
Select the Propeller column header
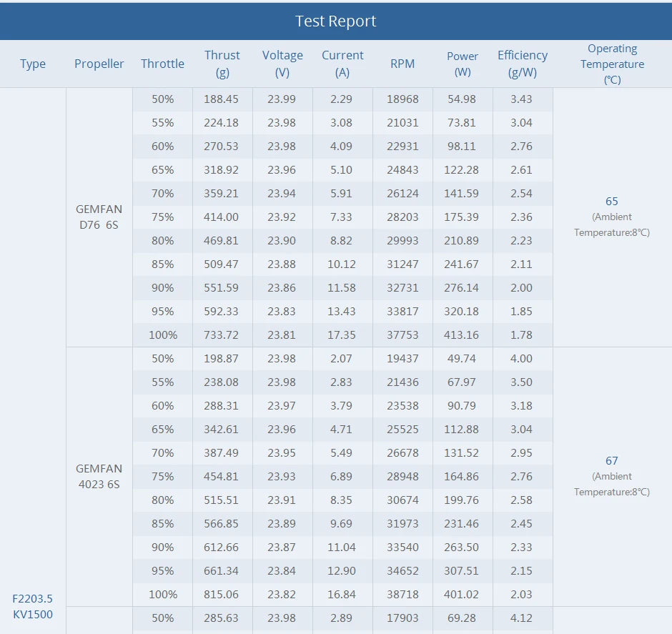[x=99, y=63]
